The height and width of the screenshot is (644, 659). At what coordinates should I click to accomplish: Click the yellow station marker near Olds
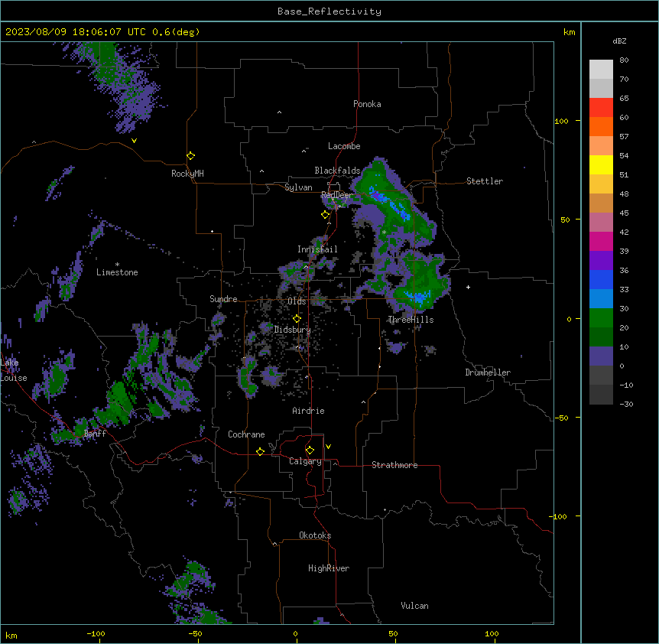coord(297,318)
